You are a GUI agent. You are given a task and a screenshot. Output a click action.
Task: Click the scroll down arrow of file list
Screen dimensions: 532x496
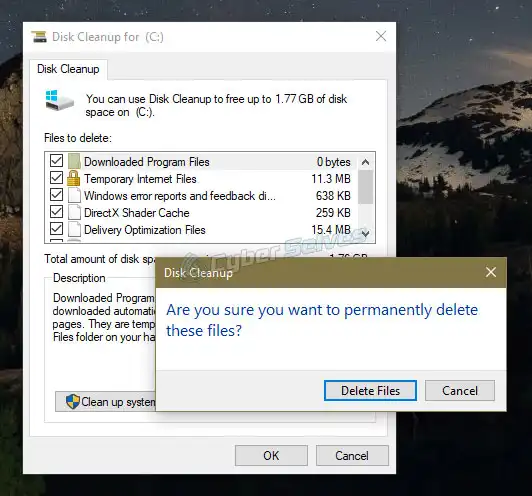(365, 233)
